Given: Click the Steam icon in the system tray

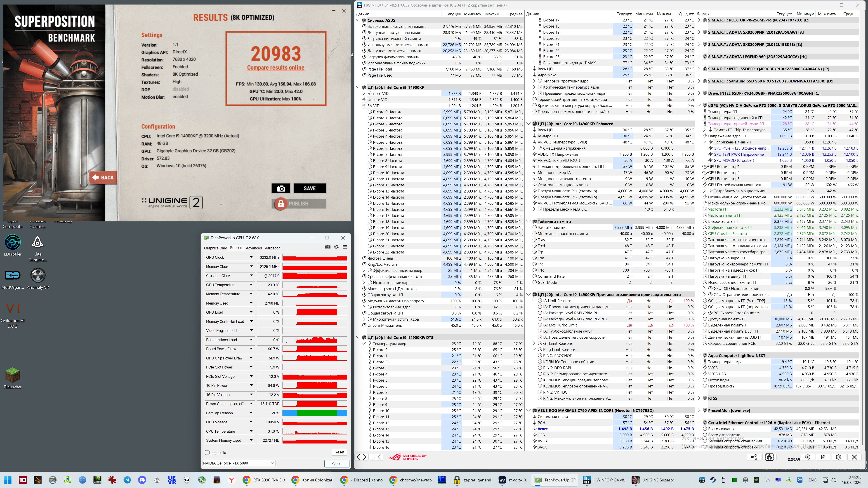Looking at the screenshot, I should (x=713, y=480).
